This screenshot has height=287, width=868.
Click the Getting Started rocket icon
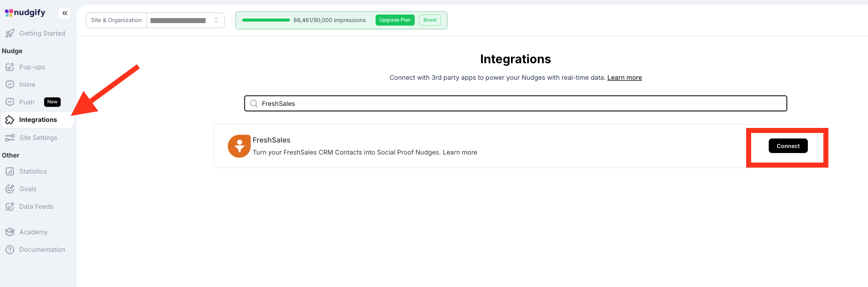click(10, 34)
